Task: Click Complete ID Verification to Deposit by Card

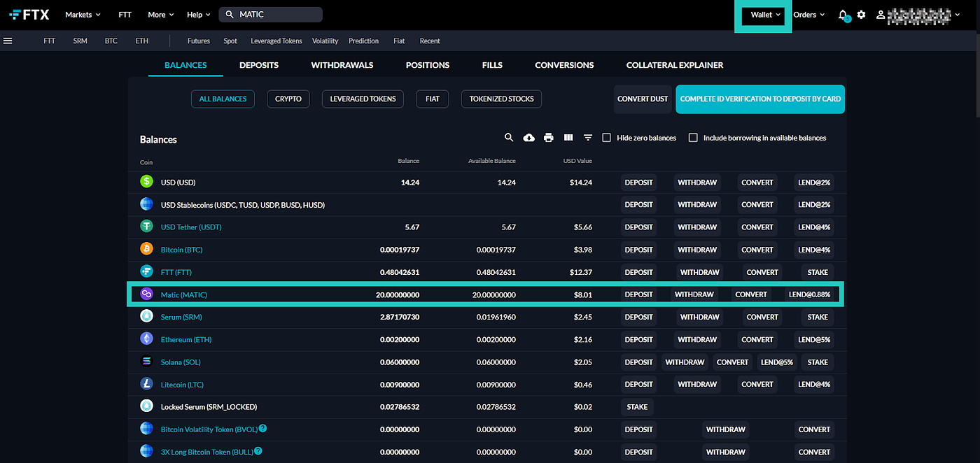Action: [x=760, y=99]
